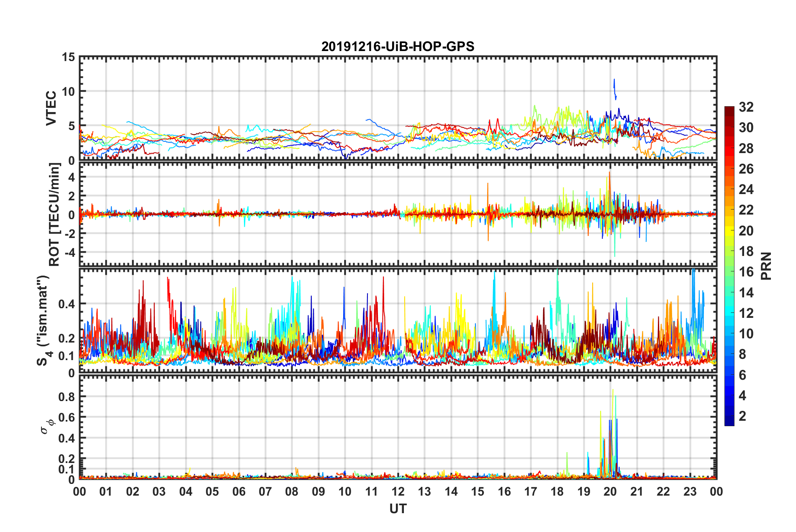Screen dimensions: 796x532
Task: Select UT hour tick 15
Action: tap(478, 491)
